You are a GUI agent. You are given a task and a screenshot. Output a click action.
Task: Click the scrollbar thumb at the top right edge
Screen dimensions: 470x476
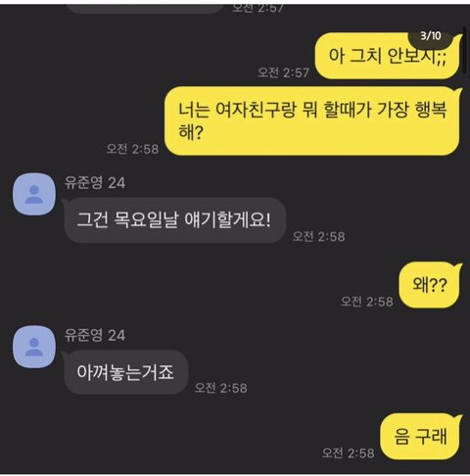click(465, 51)
